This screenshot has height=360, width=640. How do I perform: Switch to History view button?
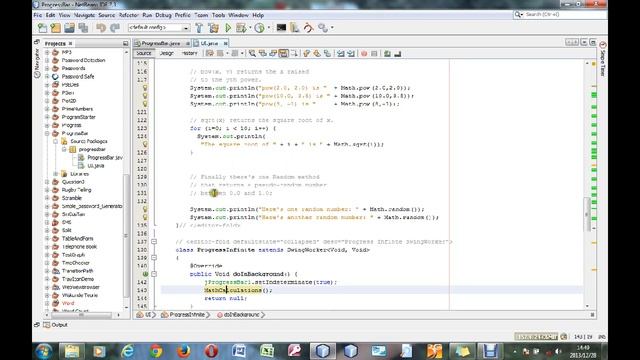click(189, 53)
